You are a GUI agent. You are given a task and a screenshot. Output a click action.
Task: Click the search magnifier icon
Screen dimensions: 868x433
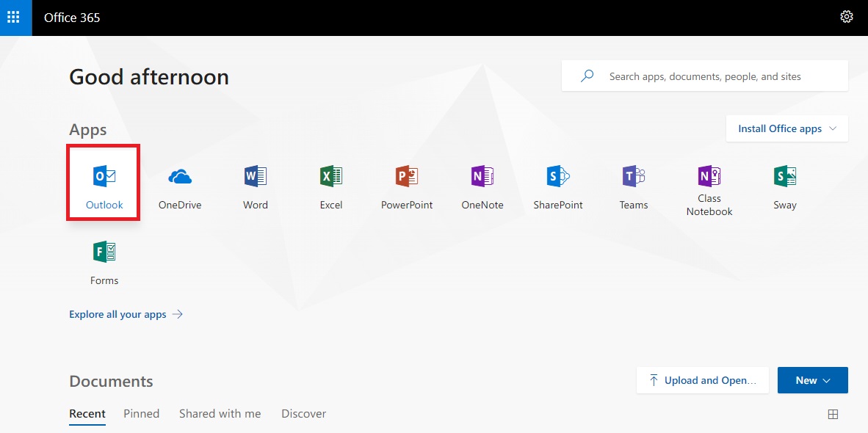coord(587,76)
